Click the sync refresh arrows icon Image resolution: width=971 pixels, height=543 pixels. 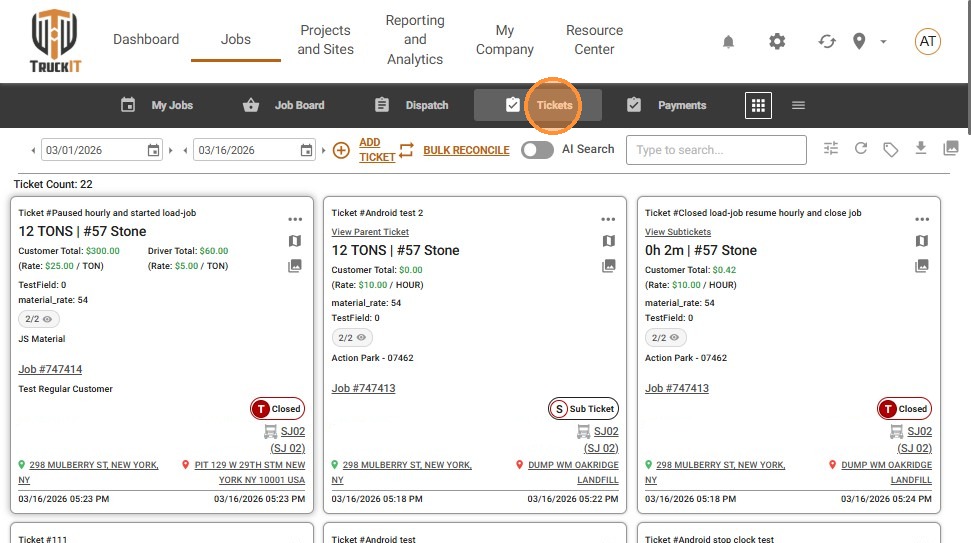[827, 42]
